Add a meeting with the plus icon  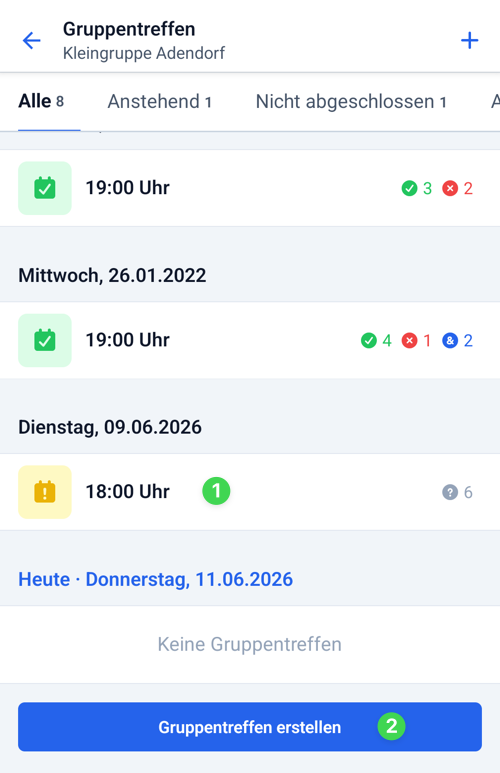click(x=469, y=40)
